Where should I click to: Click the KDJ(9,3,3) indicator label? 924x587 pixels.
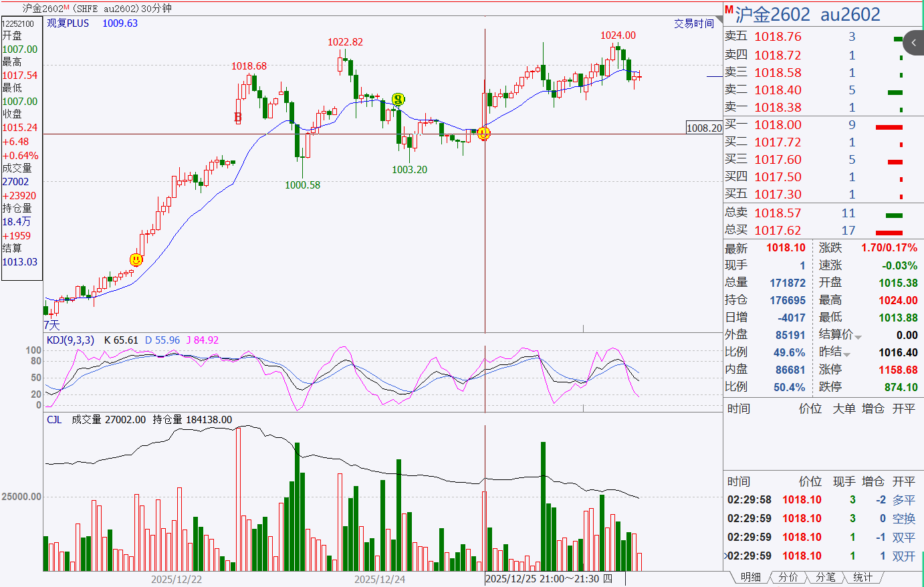[x=70, y=340]
